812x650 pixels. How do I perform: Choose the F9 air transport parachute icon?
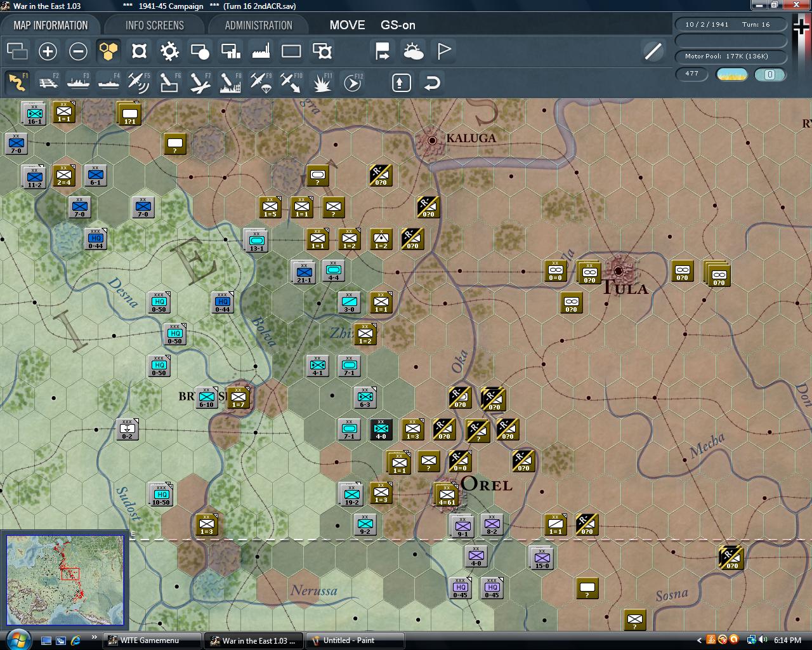261,83
